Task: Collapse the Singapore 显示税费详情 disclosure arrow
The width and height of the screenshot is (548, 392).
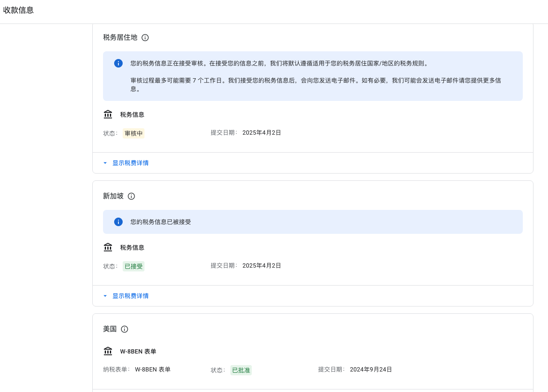Action: [x=105, y=296]
